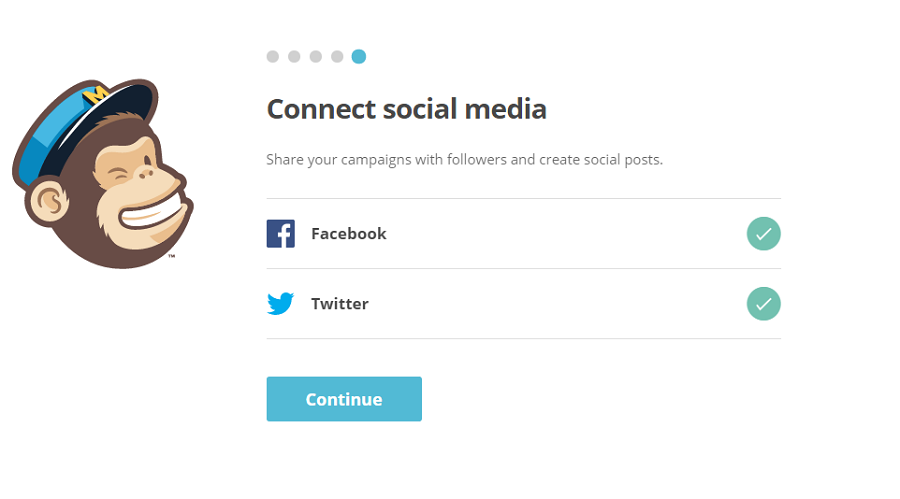
Task: Click the Continue button
Action: [x=344, y=399]
